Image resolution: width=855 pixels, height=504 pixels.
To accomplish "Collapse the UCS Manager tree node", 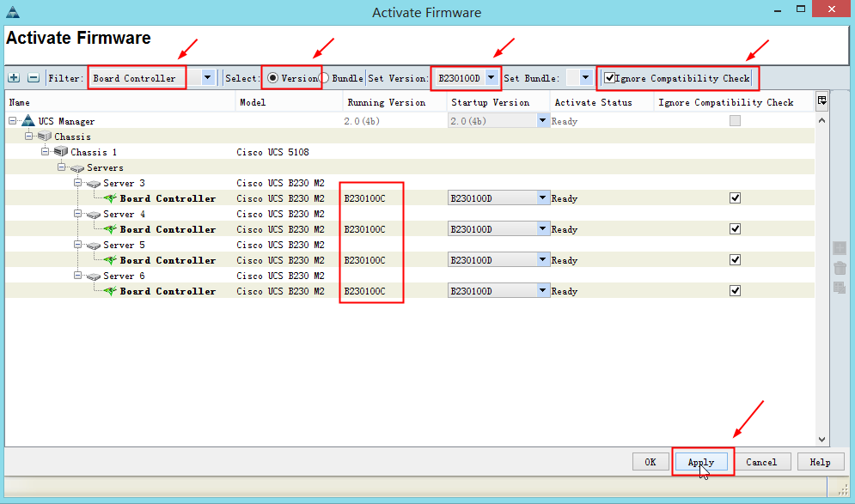I will point(12,120).
